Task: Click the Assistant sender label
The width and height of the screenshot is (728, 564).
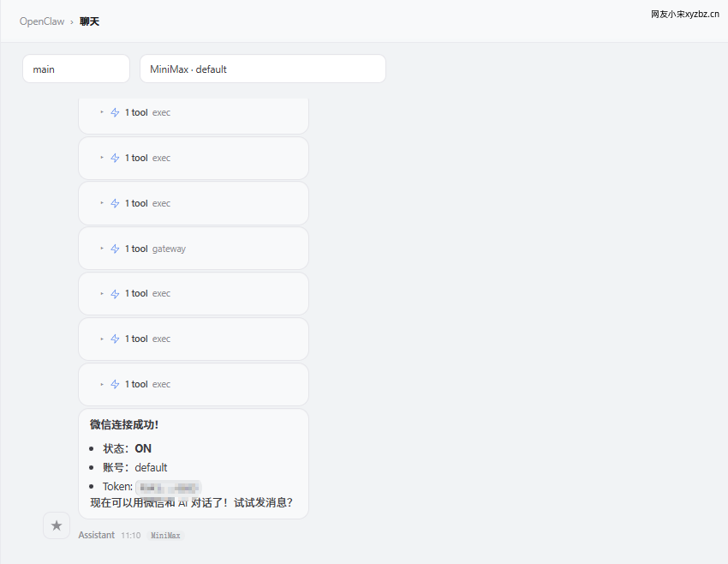Action: (x=96, y=535)
